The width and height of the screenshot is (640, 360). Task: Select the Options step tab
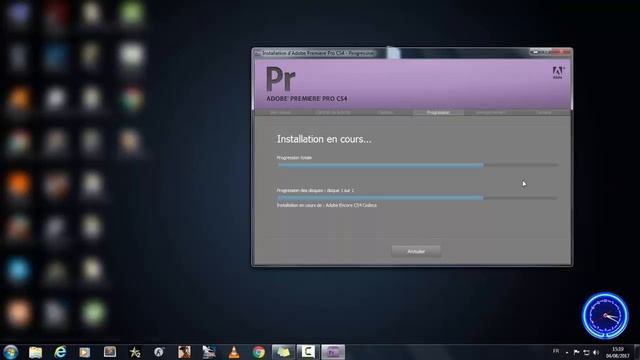(x=385, y=112)
